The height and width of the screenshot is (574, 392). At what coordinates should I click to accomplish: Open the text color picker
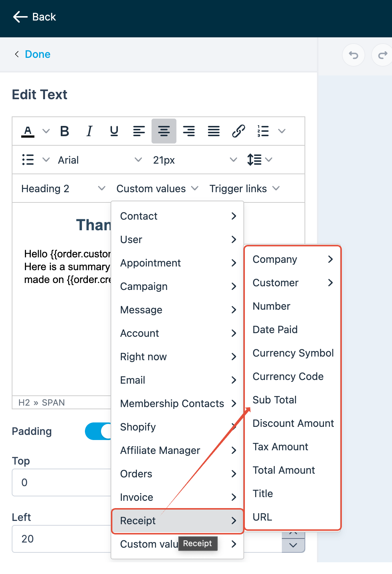tap(28, 131)
